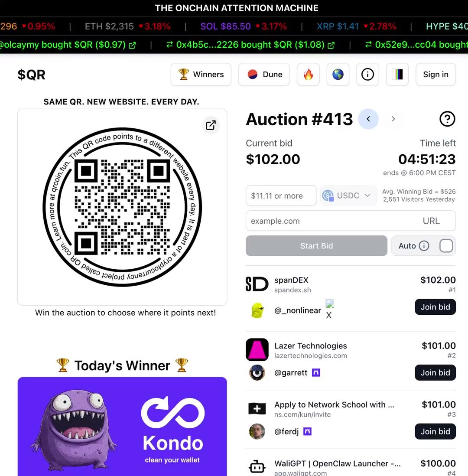Enable the Auto bid checkbox
This screenshot has width=468, height=476.
click(x=446, y=246)
